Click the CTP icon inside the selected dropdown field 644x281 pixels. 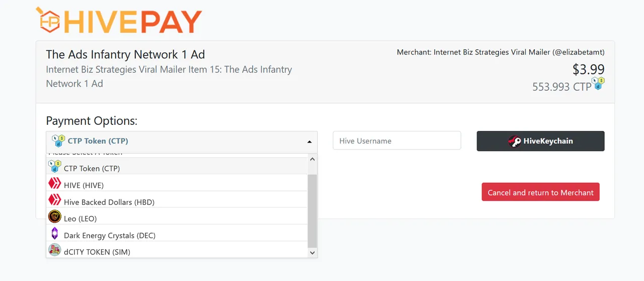(58, 141)
